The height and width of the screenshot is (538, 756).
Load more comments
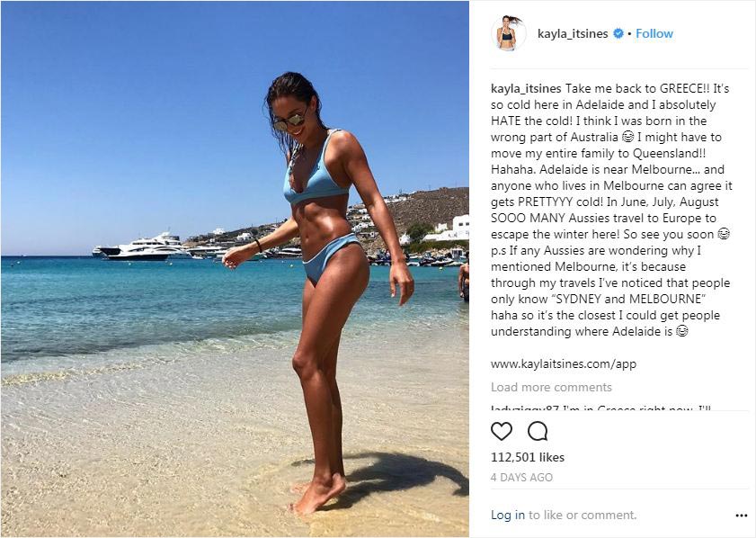click(x=551, y=388)
